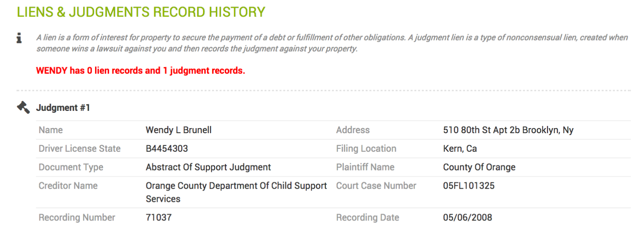Click court case number 05FL101325

[469, 186]
